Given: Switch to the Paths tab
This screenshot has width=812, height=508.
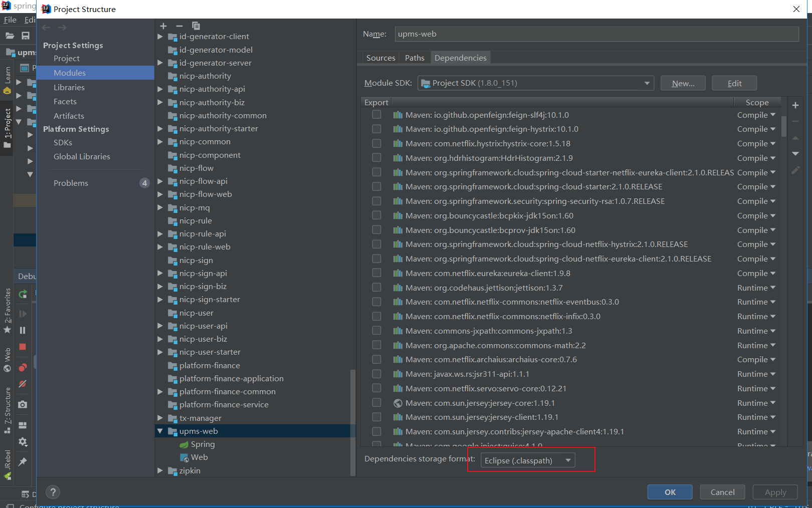Looking at the screenshot, I should [415, 58].
